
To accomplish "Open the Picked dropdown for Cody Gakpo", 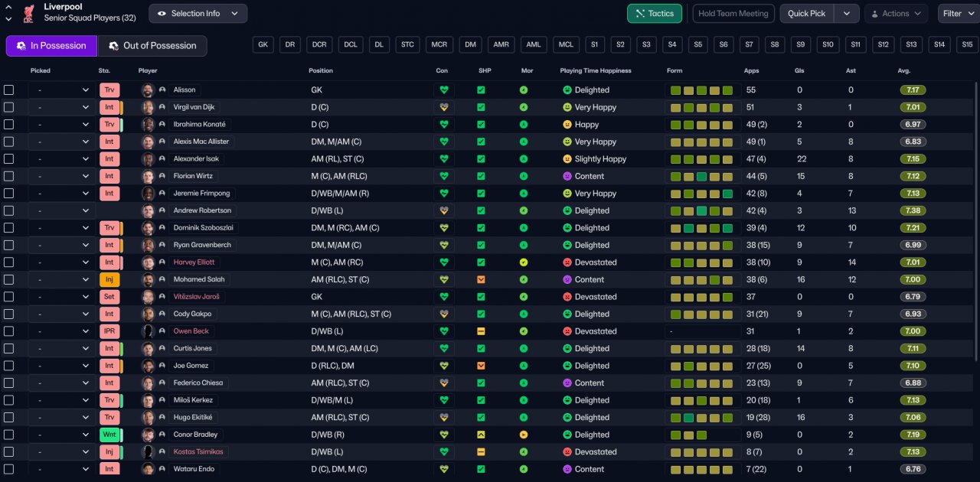I will pyautogui.click(x=61, y=314).
